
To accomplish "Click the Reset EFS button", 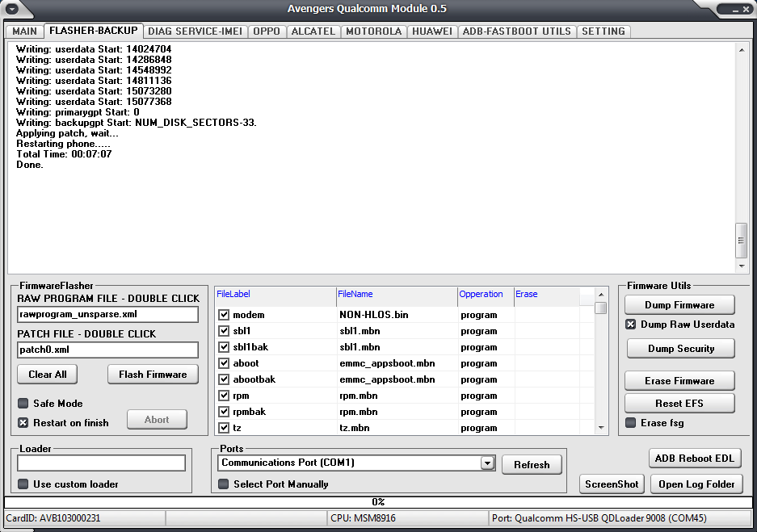I will coord(679,403).
